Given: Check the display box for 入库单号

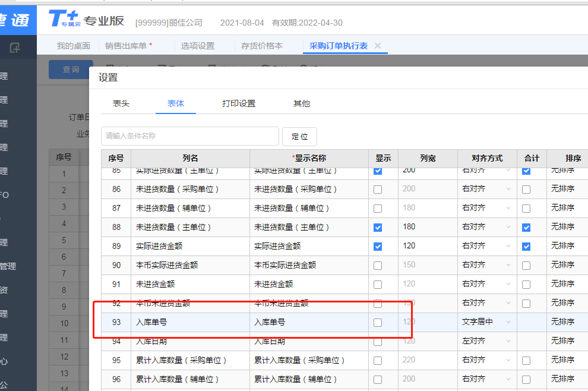Looking at the screenshot, I should pos(378,323).
